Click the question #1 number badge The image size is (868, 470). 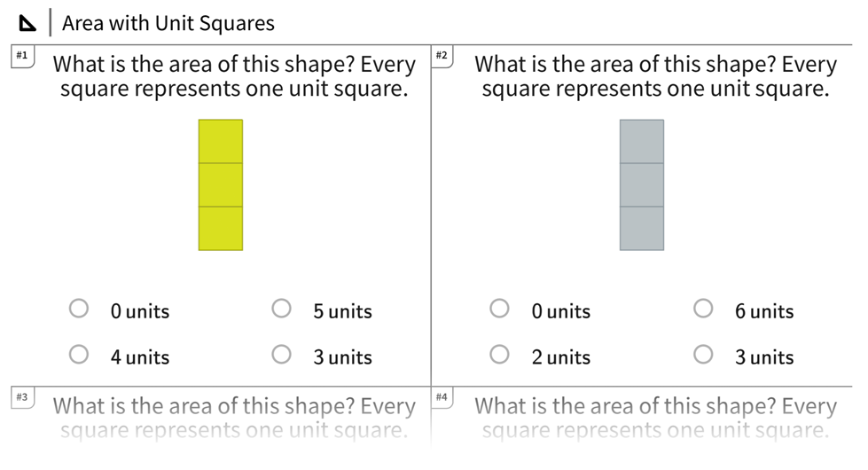(x=23, y=56)
